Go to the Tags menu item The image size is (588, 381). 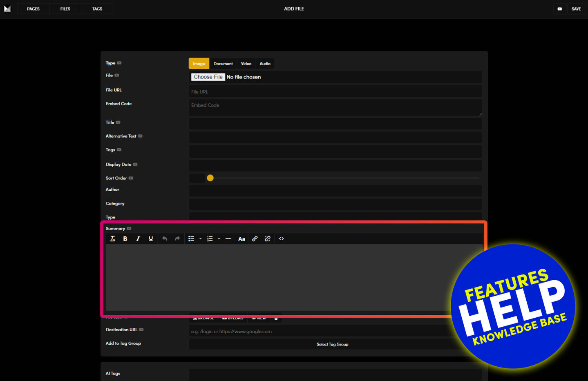(x=97, y=9)
